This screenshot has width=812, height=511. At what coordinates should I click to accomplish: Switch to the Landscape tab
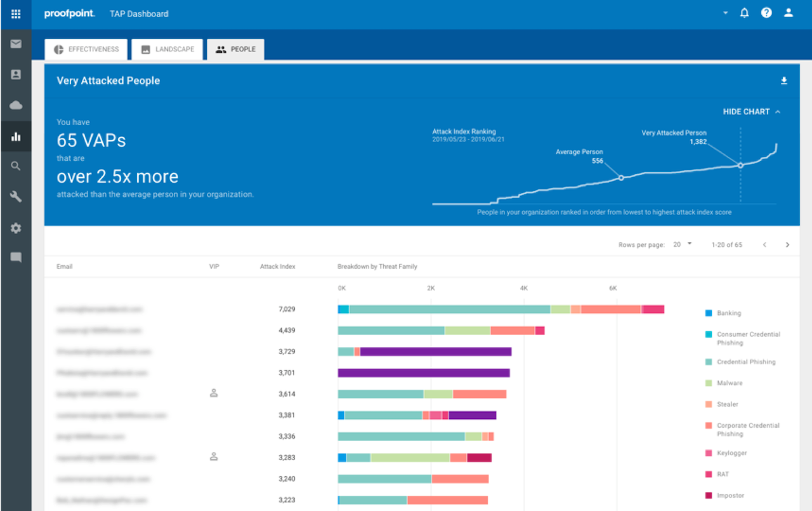pos(167,50)
